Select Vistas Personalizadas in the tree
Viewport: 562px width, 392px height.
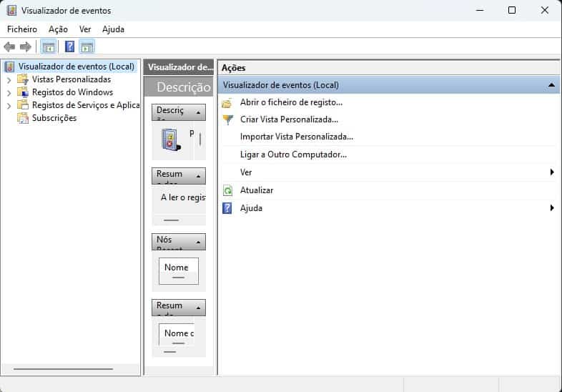(x=72, y=79)
